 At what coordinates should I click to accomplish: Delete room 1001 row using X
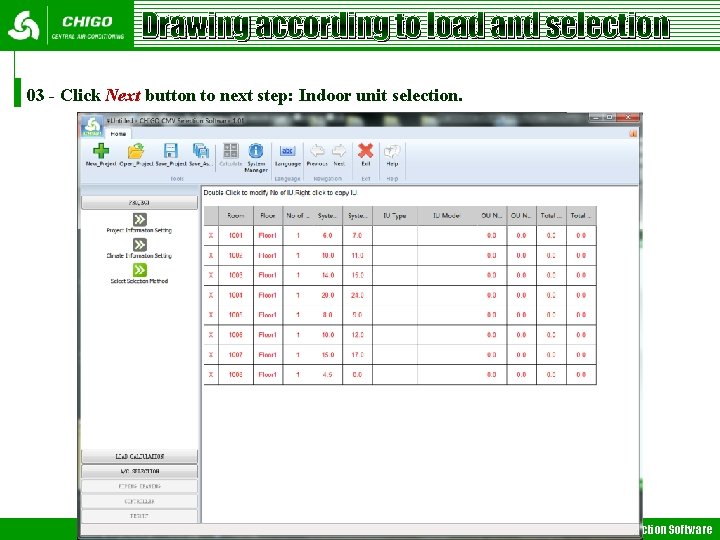[x=211, y=236]
